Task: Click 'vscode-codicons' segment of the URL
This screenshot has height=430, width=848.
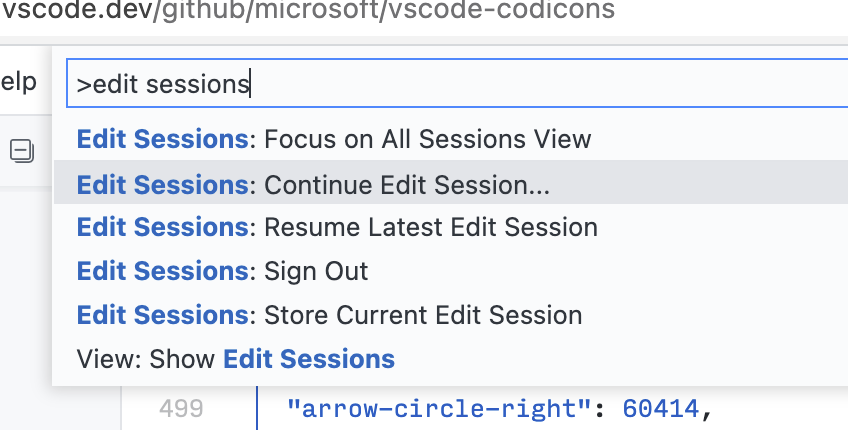Action: coord(501,10)
